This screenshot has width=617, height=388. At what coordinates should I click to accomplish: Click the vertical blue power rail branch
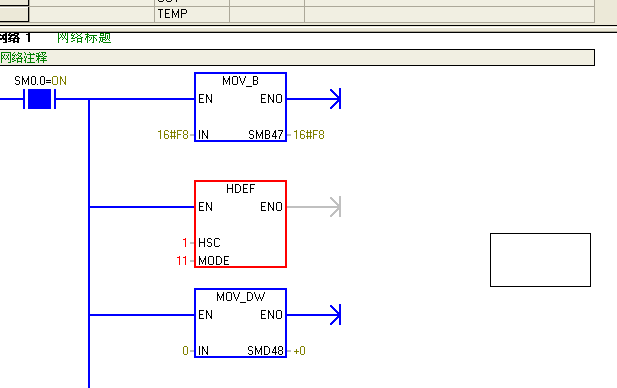point(89,243)
